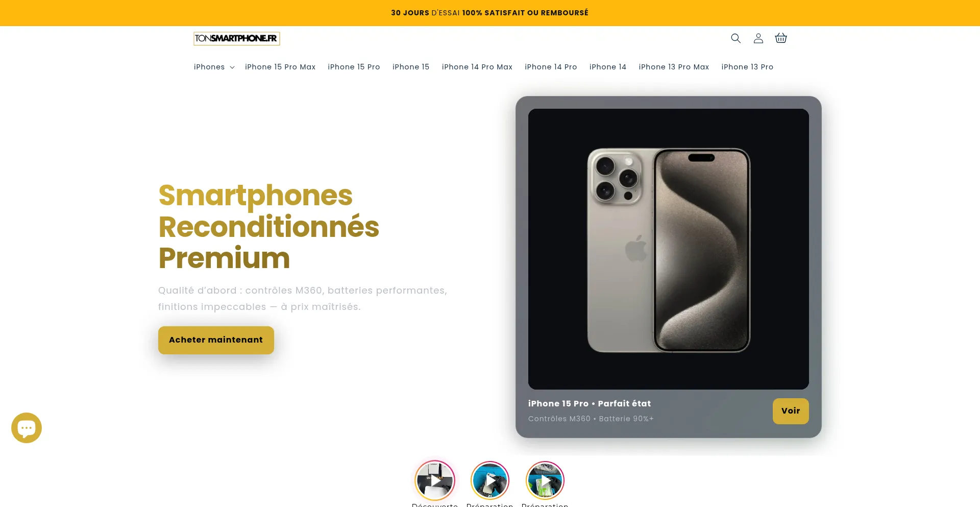Click the Voir button on product card

coord(791,411)
